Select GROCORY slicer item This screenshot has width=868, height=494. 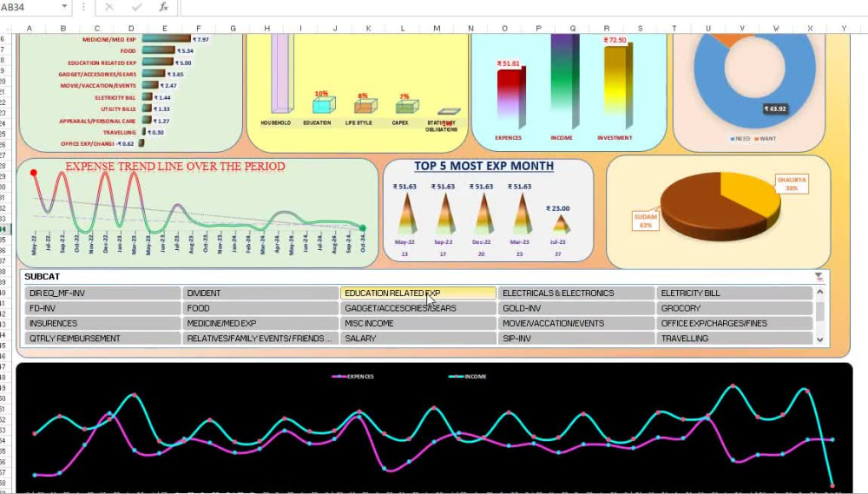734,308
